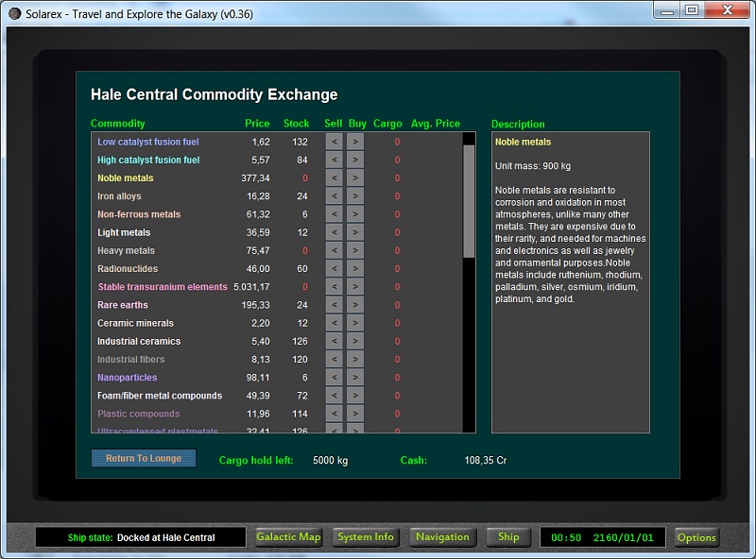The image size is (756, 559).
Task: Return to the Lounge
Action: [144, 458]
